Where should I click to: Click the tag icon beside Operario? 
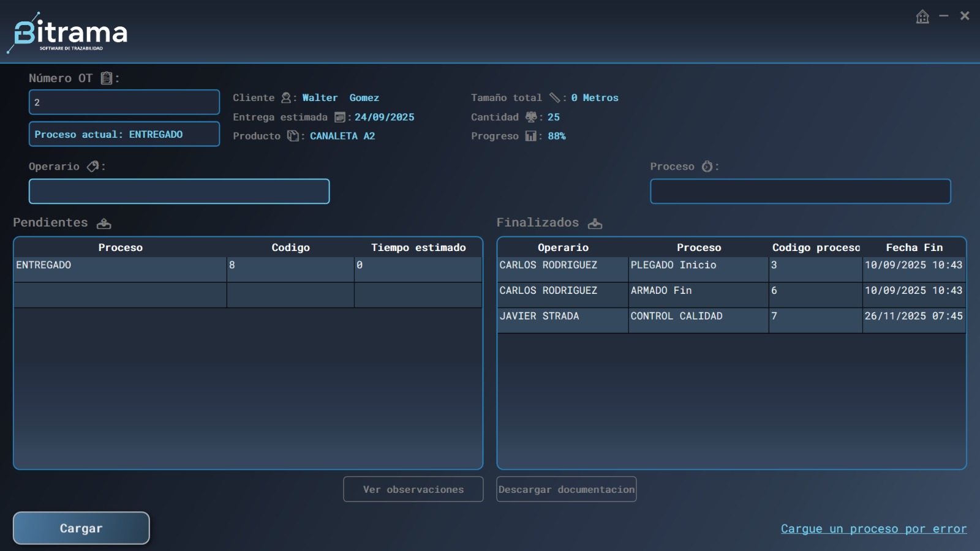pos(92,166)
